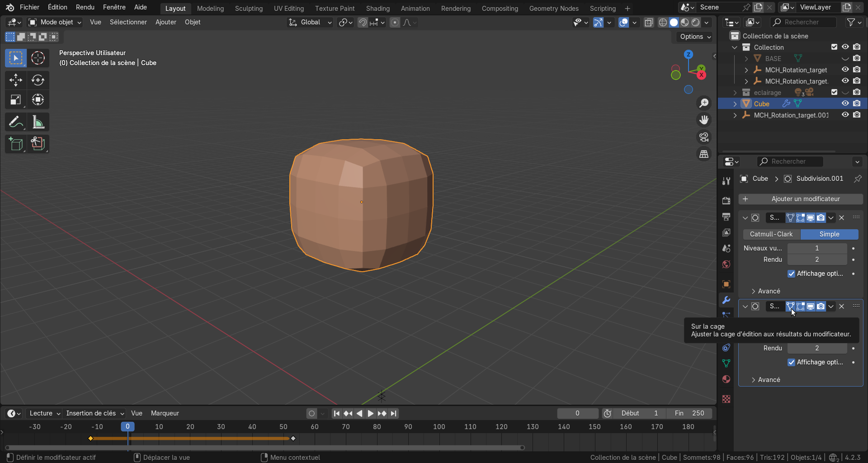Select the Annotate pencil tool
The width and height of the screenshot is (868, 463).
click(16, 122)
